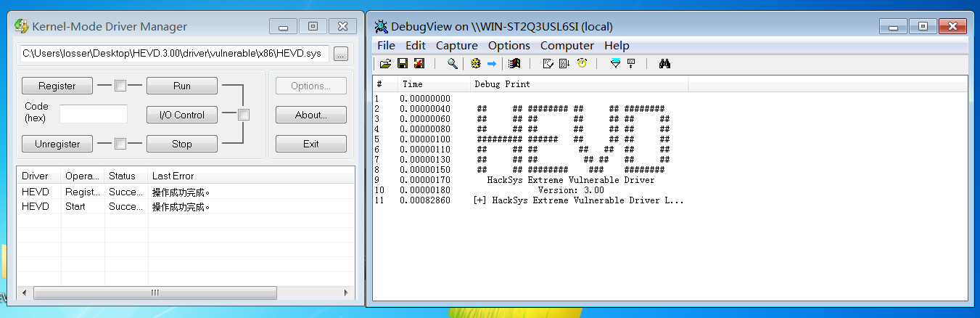Click the Open log file toolbar icon
This screenshot has width=980, height=318.
(386, 64)
